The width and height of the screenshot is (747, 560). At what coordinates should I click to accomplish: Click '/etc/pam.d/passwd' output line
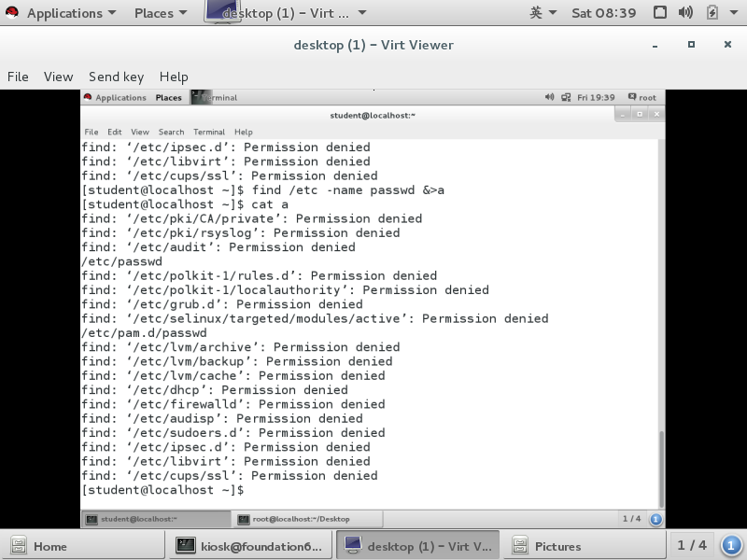(x=144, y=333)
